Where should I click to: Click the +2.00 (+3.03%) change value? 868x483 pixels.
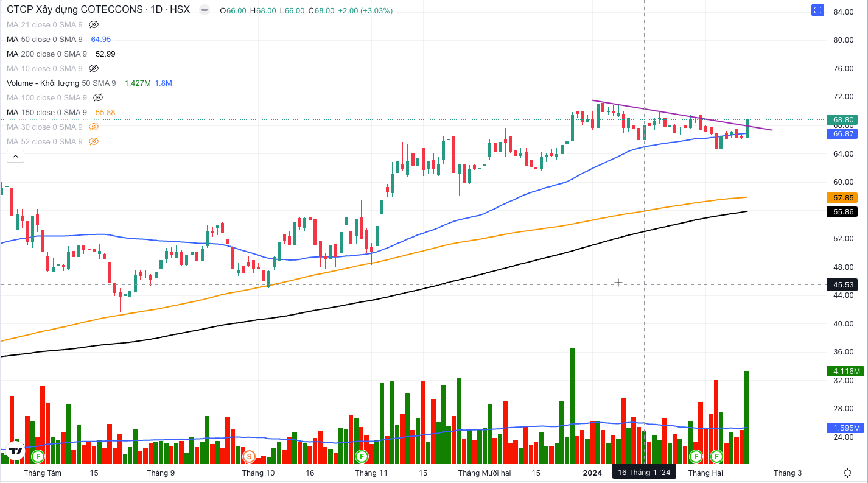tap(365, 11)
